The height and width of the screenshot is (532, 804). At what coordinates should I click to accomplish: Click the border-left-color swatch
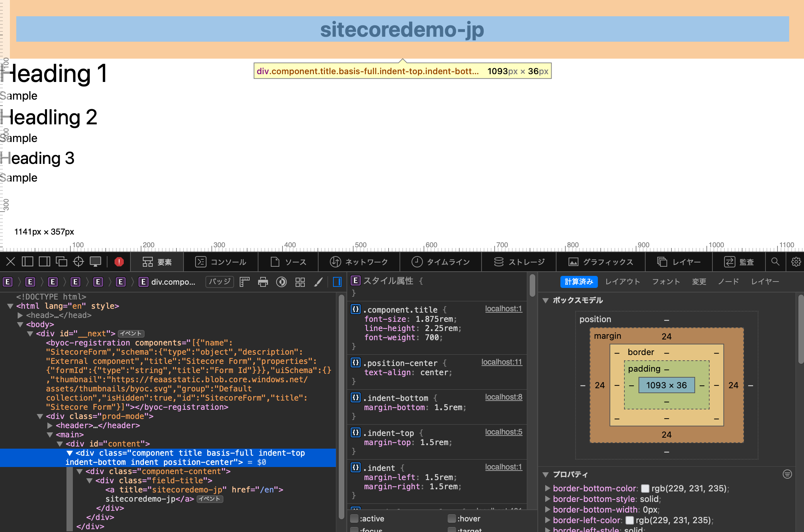(x=629, y=520)
